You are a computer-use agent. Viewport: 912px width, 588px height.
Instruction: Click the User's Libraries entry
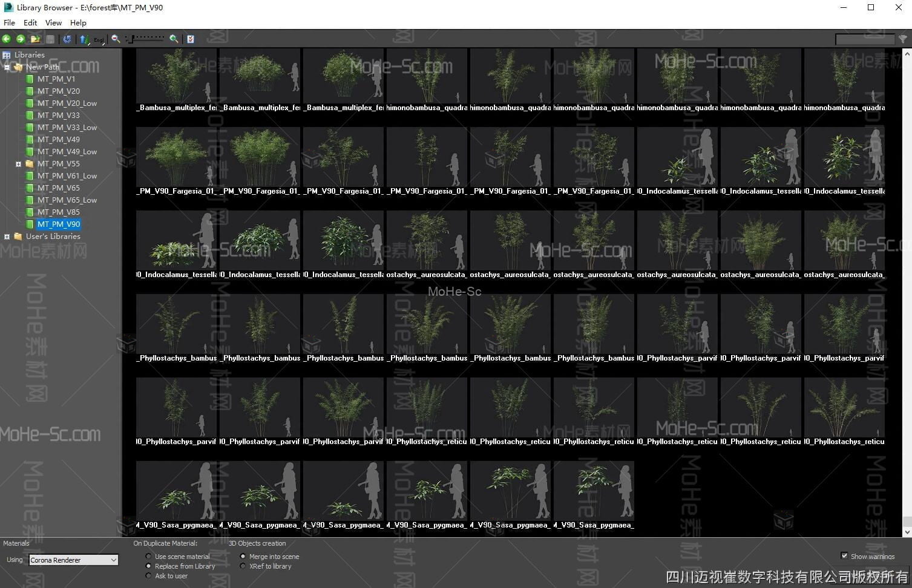coord(52,236)
